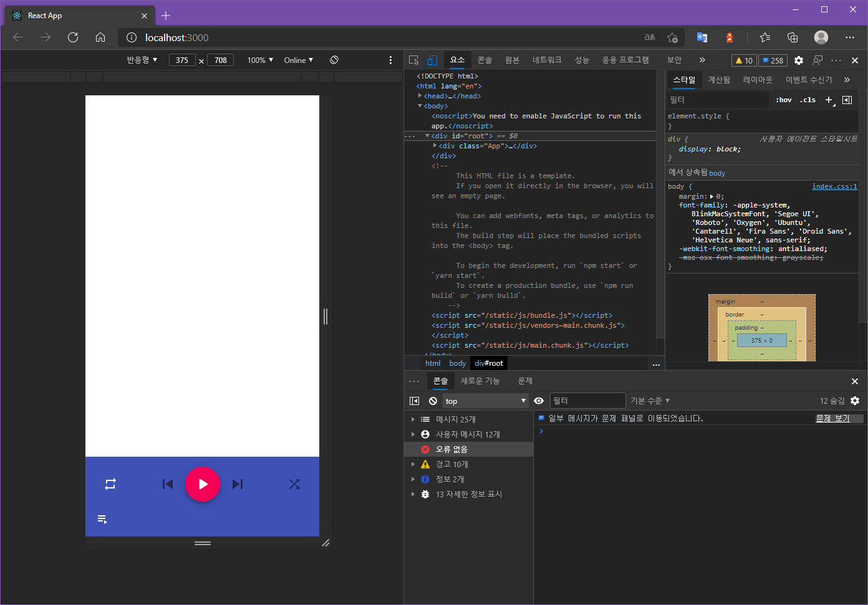The height and width of the screenshot is (605, 868).
Task: Collapse the div id root node
Action: point(427,136)
